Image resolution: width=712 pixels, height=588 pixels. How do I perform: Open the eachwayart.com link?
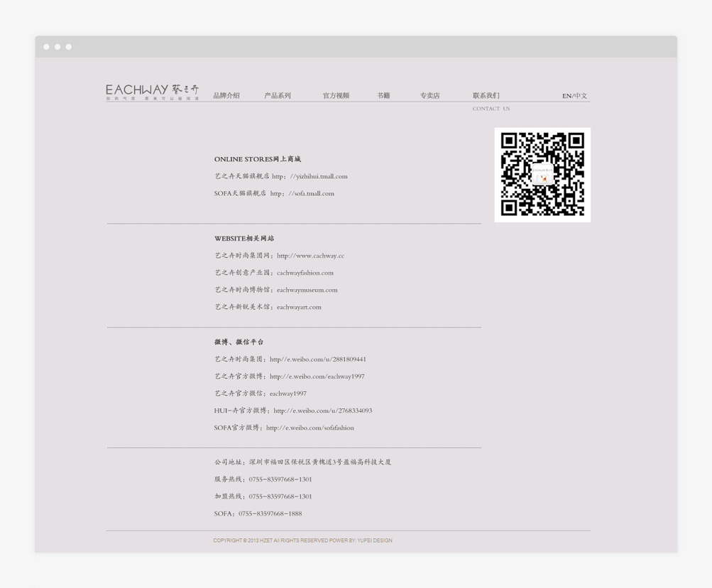(x=299, y=307)
